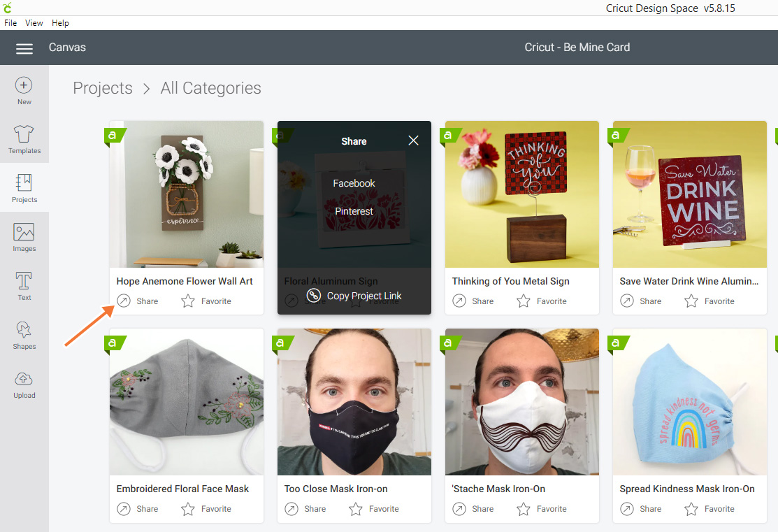The image size is (778, 532).
Task: Click the Cricut app logo in the title bar
Action: (x=7, y=8)
